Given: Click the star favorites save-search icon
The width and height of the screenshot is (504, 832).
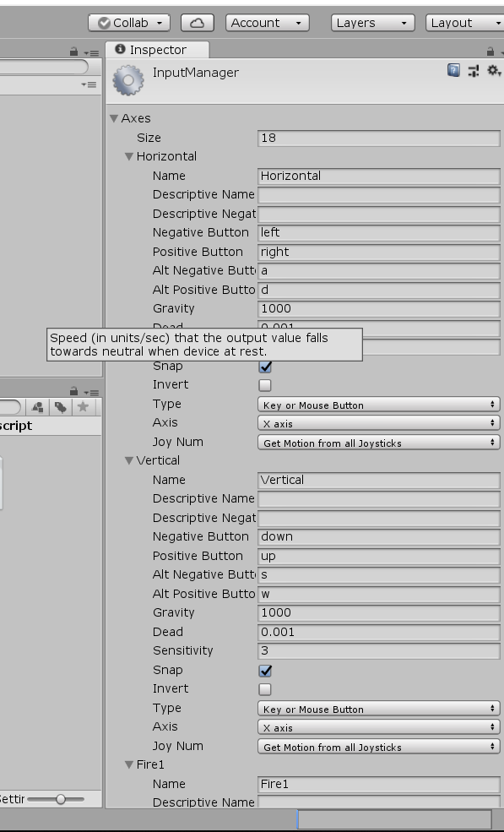Looking at the screenshot, I should tap(83, 407).
